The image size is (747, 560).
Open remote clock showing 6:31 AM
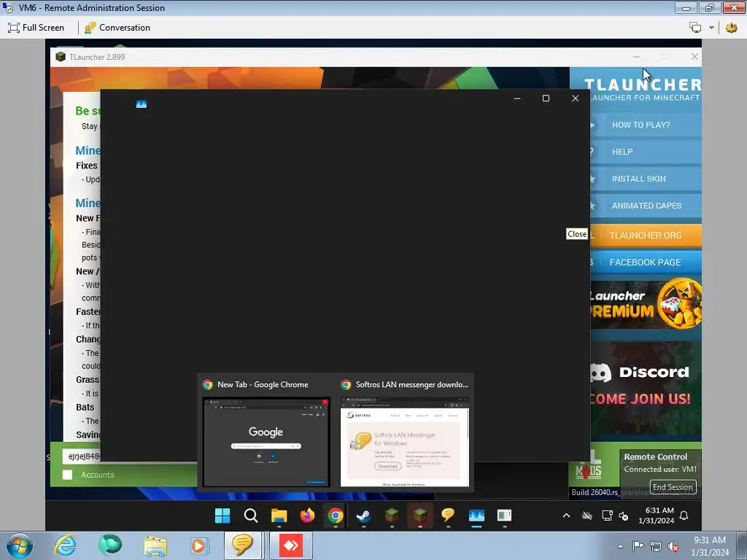656,516
